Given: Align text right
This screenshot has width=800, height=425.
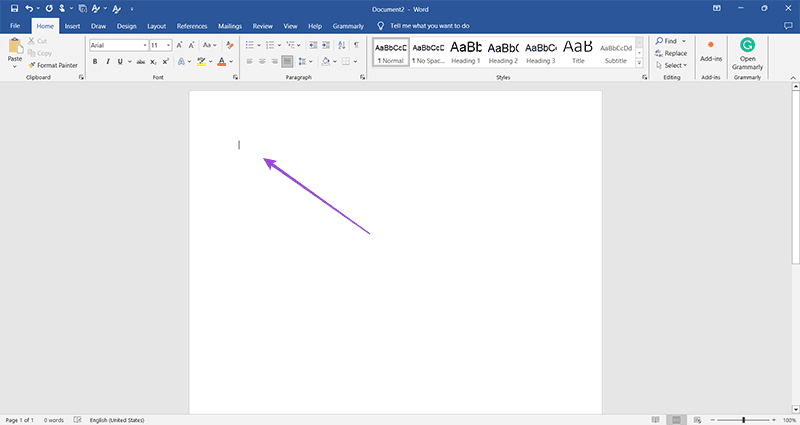Looking at the screenshot, I should point(274,62).
